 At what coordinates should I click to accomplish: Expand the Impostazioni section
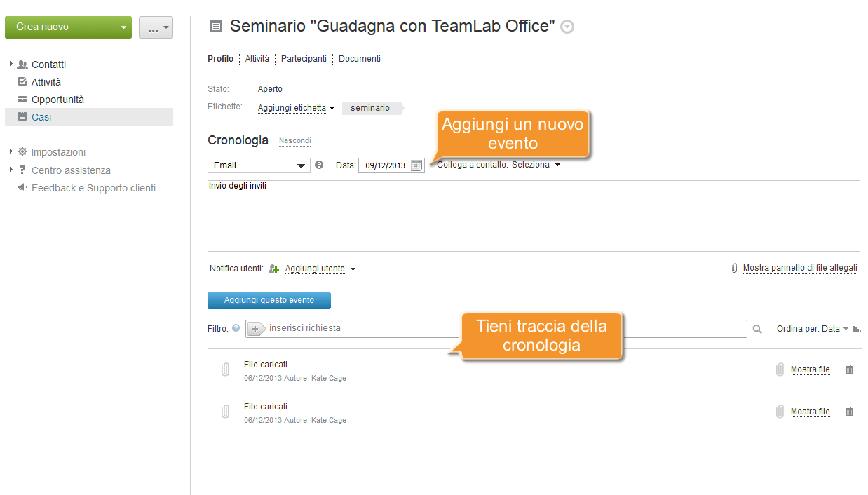pyautogui.click(x=11, y=151)
